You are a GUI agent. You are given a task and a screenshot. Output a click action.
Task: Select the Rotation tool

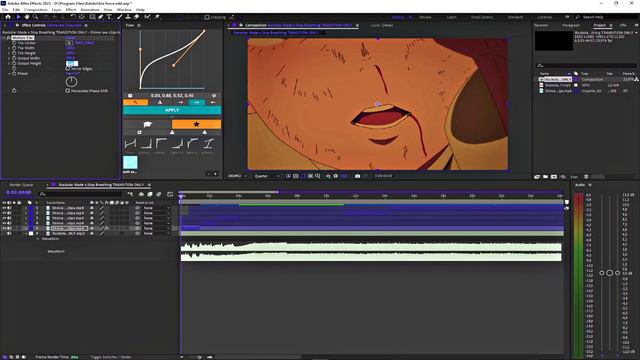click(73, 17)
